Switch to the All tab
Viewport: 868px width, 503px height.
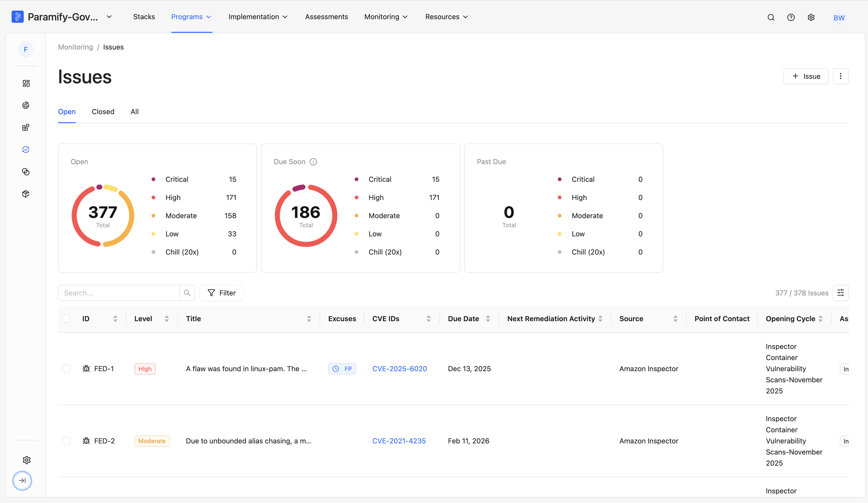pos(134,112)
